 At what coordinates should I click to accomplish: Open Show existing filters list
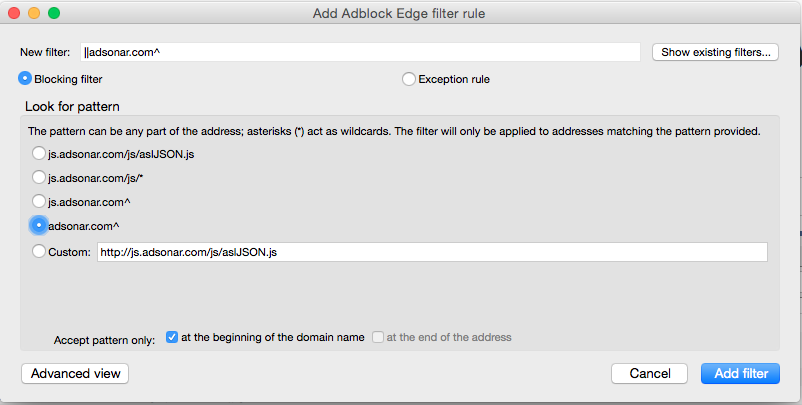click(x=715, y=52)
